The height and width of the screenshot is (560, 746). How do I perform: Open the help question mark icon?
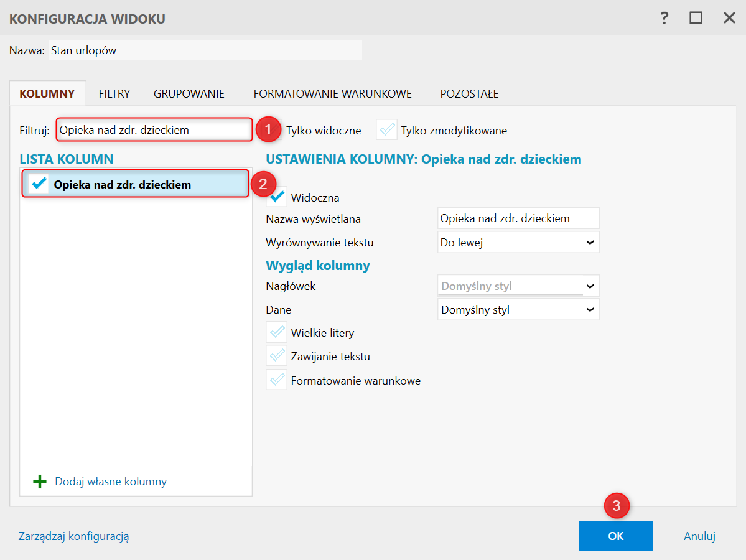664,18
